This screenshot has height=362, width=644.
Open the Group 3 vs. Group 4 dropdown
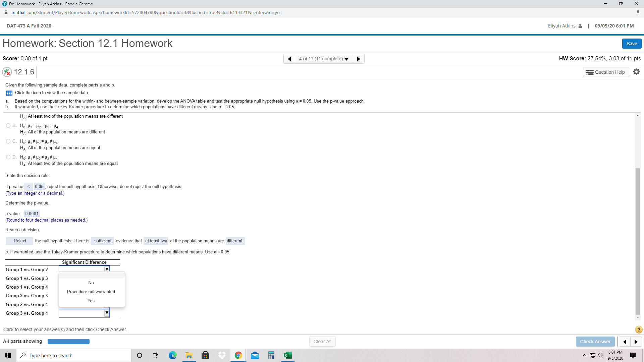(x=84, y=313)
